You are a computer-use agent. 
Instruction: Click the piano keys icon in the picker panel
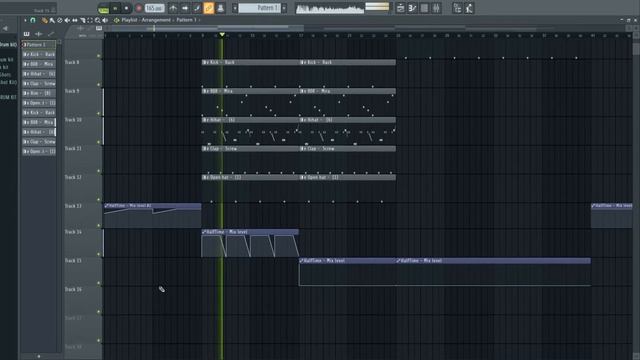(x=27, y=34)
